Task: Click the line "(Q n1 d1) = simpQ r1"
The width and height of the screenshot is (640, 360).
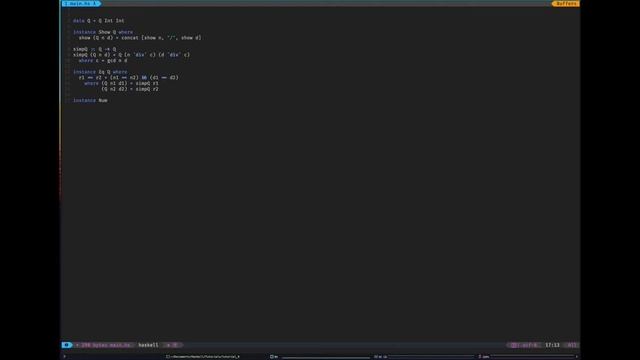Action: (x=130, y=83)
